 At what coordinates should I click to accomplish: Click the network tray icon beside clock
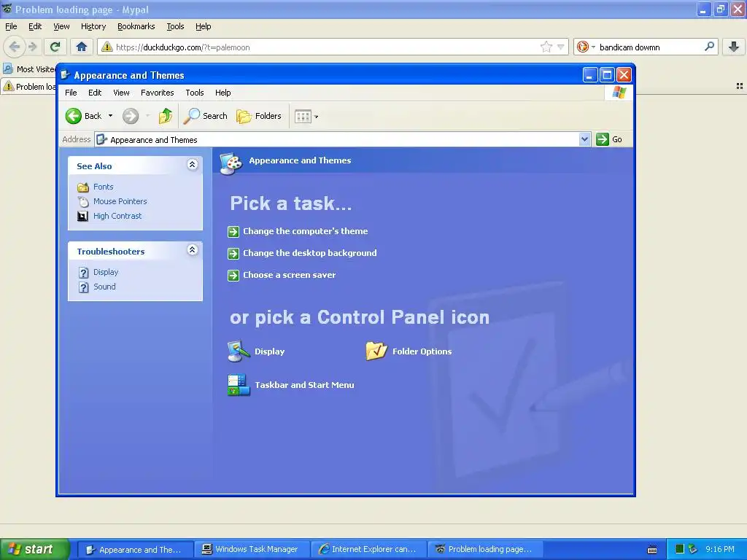[693, 550]
